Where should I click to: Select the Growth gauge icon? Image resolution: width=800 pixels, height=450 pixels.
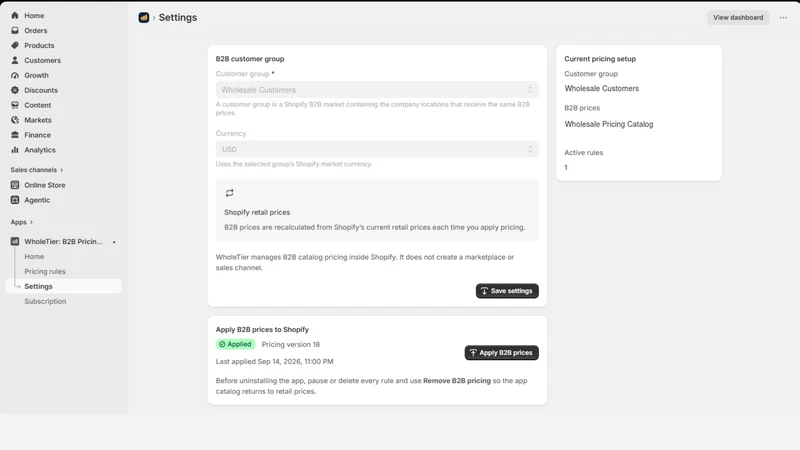tap(15, 75)
